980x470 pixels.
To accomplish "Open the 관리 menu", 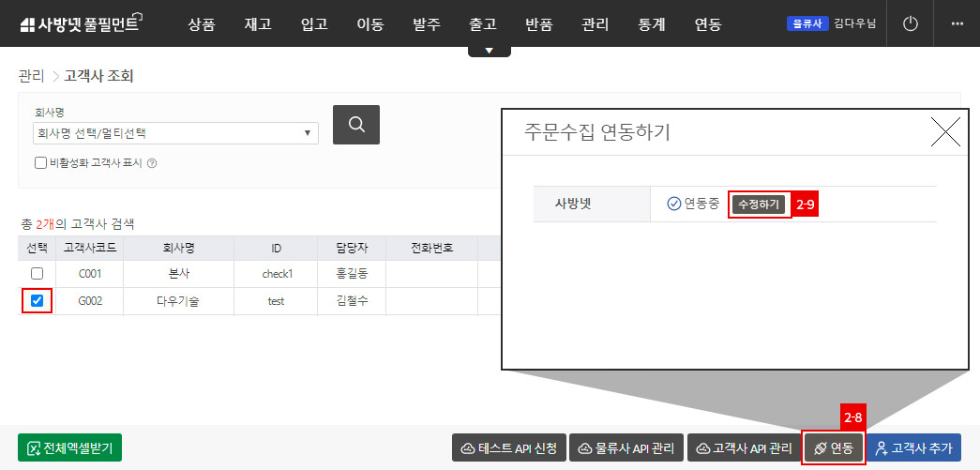I will click(595, 24).
